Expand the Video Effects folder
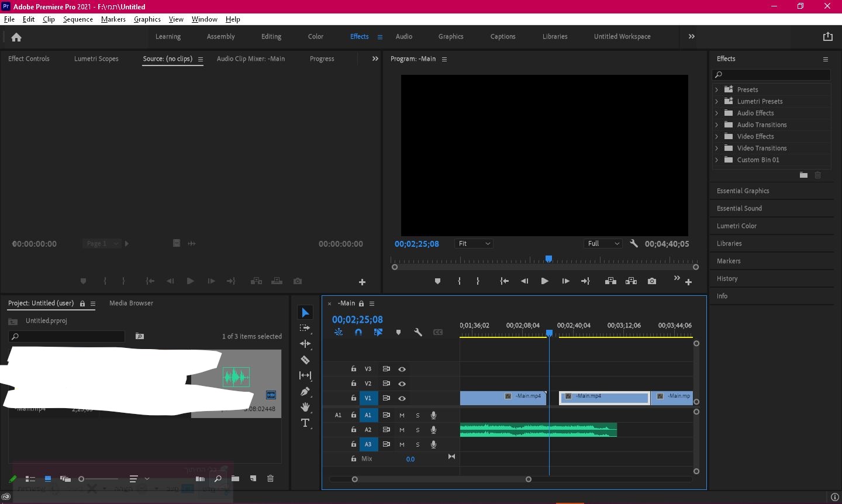The width and height of the screenshot is (842, 504). click(717, 136)
